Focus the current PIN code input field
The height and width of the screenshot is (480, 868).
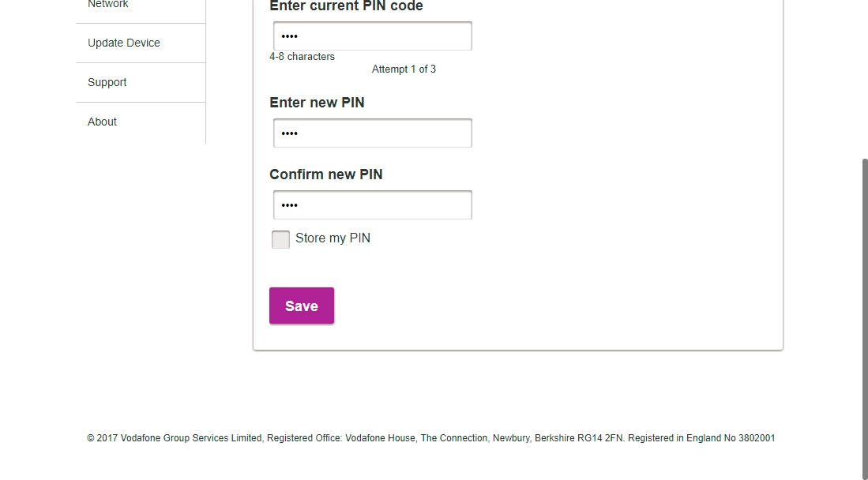point(372,36)
